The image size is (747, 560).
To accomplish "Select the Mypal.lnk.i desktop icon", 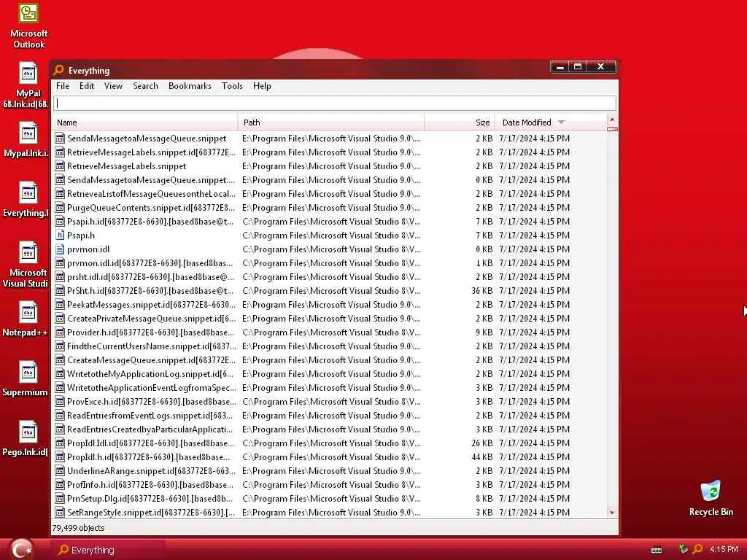I will [x=27, y=140].
